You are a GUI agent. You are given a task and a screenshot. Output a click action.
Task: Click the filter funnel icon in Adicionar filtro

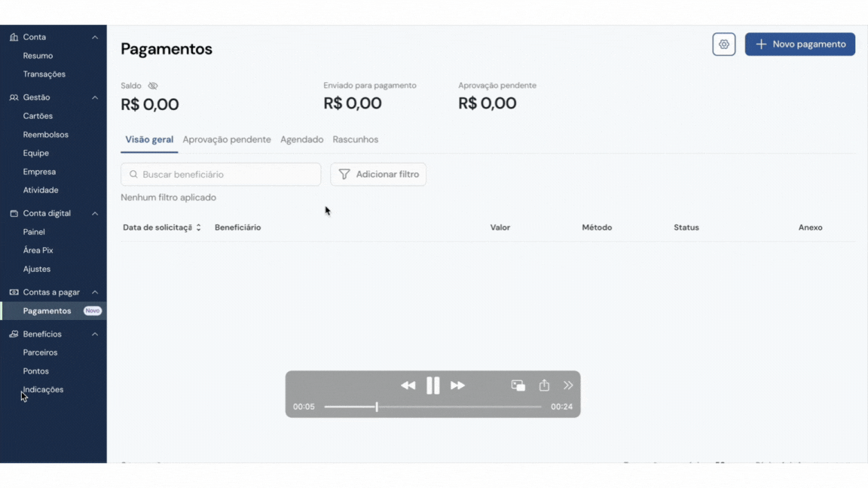click(344, 174)
